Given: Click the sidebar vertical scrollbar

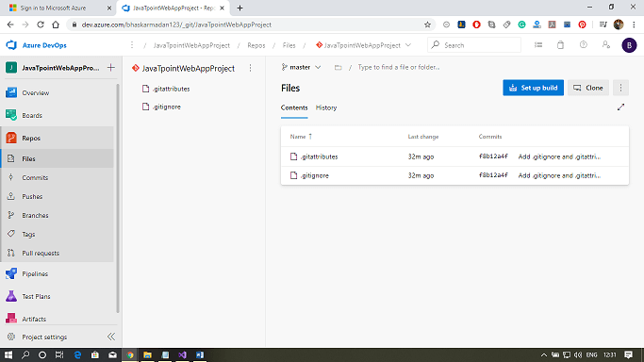Looking at the screenshot, I should pos(118,199).
